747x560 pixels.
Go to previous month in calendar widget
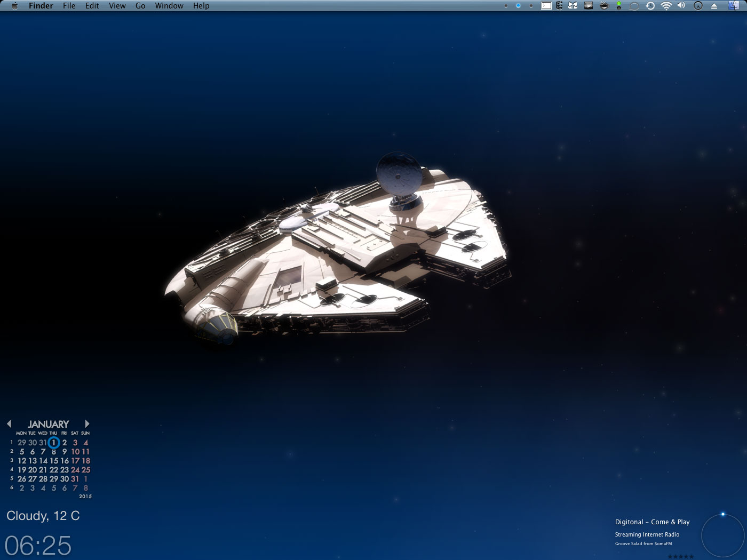coord(9,423)
